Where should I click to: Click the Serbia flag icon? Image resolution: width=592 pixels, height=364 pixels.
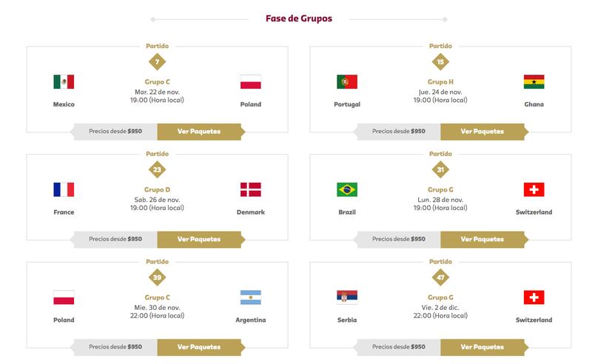[x=347, y=297]
